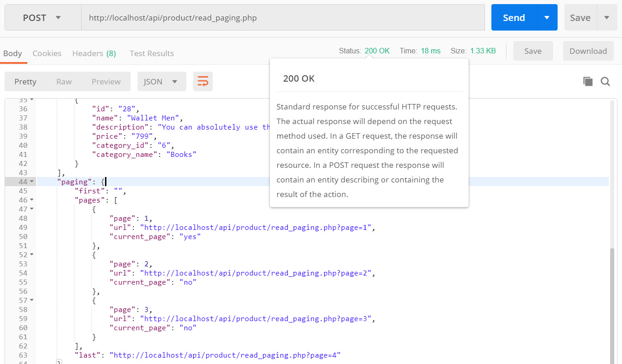Collapse the page 2 object at line 52
This screenshot has height=364, width=622.
point(32,255)
